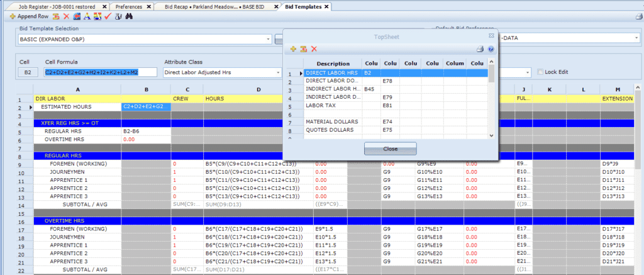644x275 pixels.
Task: Click the insert row icon in the main toolbar
Action: [x=56, y=16]
